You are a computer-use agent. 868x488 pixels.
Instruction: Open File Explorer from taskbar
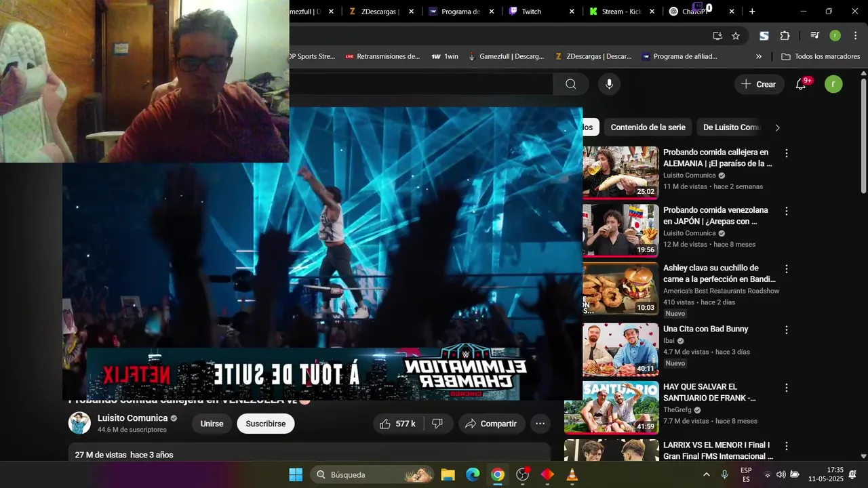click(x=448, y=474)
